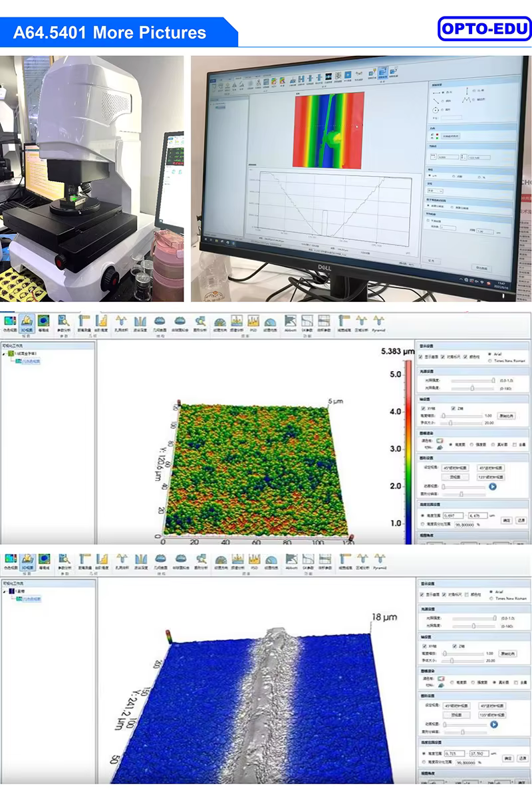Select 3D view icon in upper software toolbar

coord(27,323)
